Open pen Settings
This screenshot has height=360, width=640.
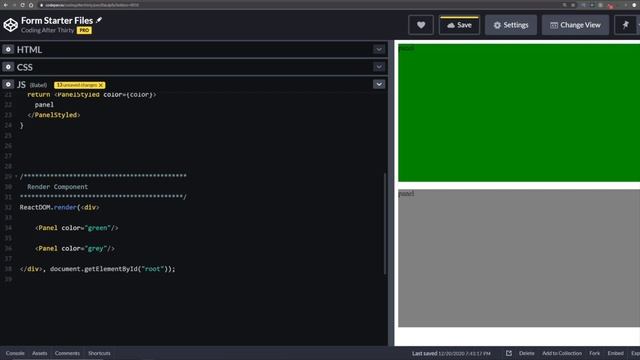coord(511,25)
